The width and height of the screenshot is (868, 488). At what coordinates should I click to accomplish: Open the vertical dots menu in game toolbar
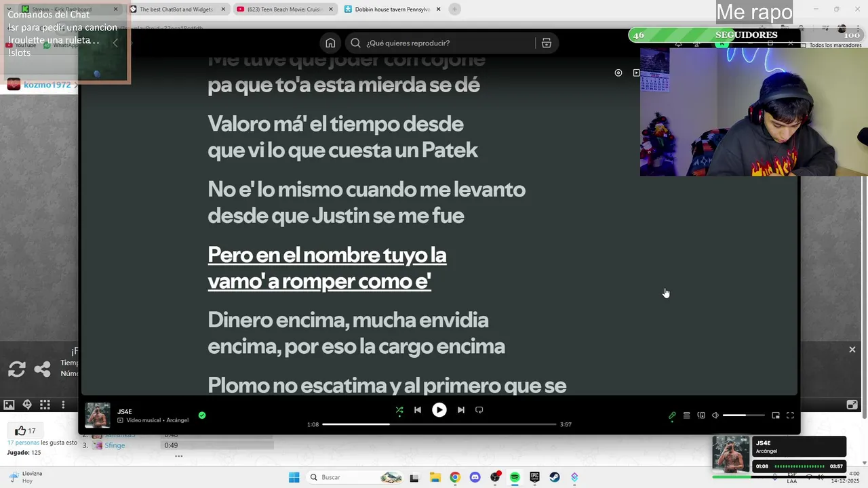[63, 405]
